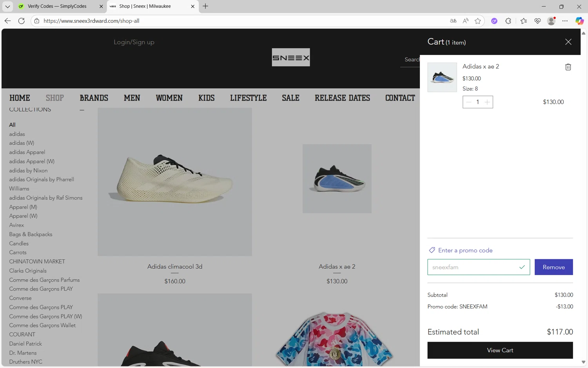
Task: Open the WOMEN section
Action: (x=169, y=98)
